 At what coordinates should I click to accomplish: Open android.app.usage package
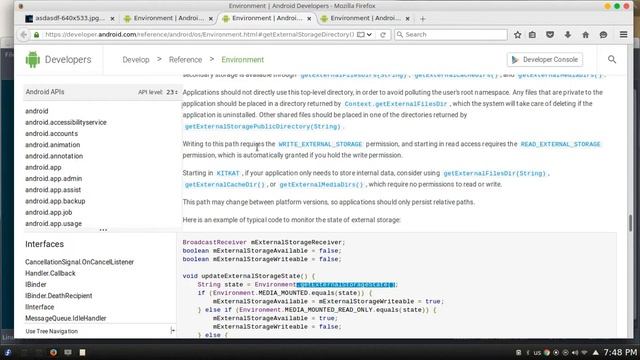pyautogui.click(x=53, y=224)
